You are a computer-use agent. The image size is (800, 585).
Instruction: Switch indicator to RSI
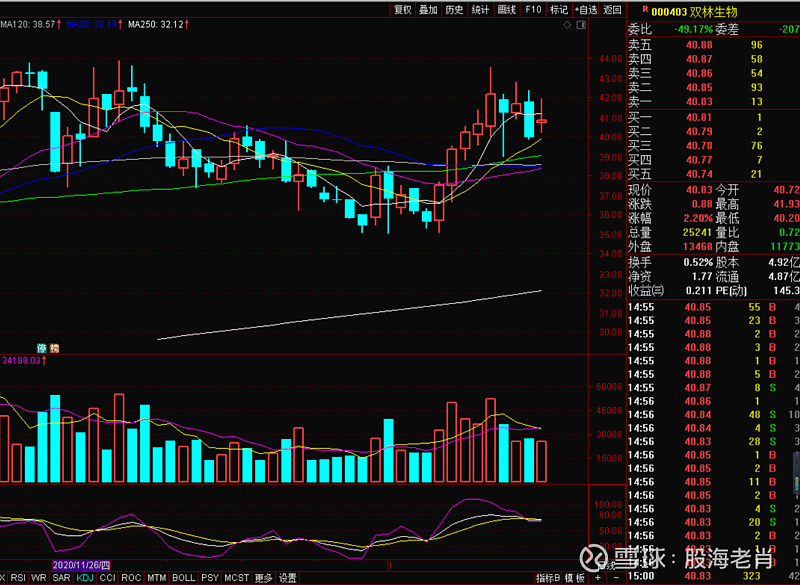[18, 578]
